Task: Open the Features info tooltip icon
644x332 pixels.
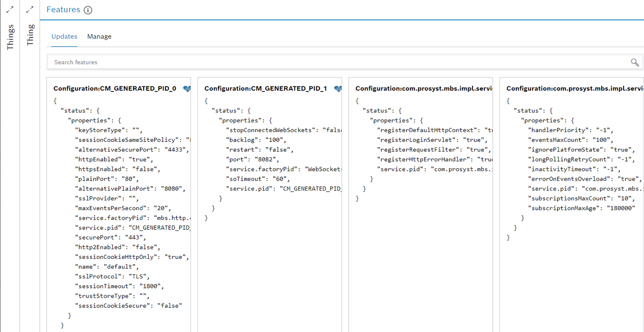Action: pos(87,10)
